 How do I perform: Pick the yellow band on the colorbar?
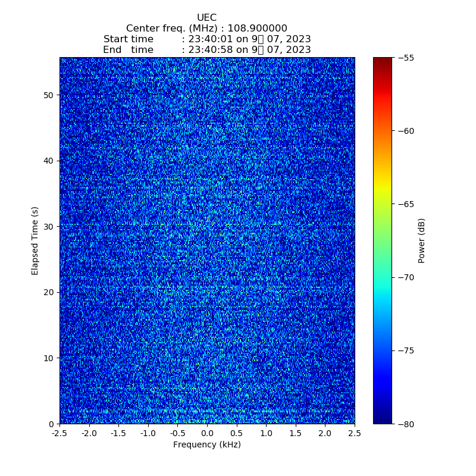click(x=383, y=189)
